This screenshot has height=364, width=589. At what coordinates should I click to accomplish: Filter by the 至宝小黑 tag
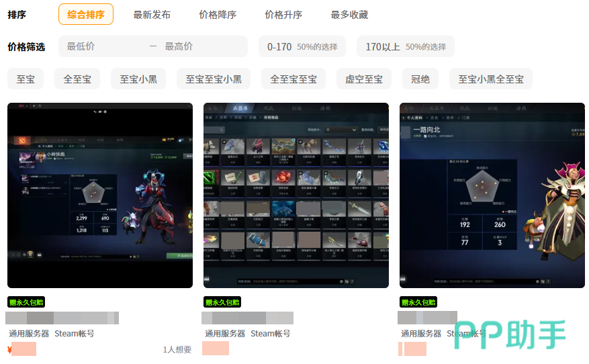point(138,79)
